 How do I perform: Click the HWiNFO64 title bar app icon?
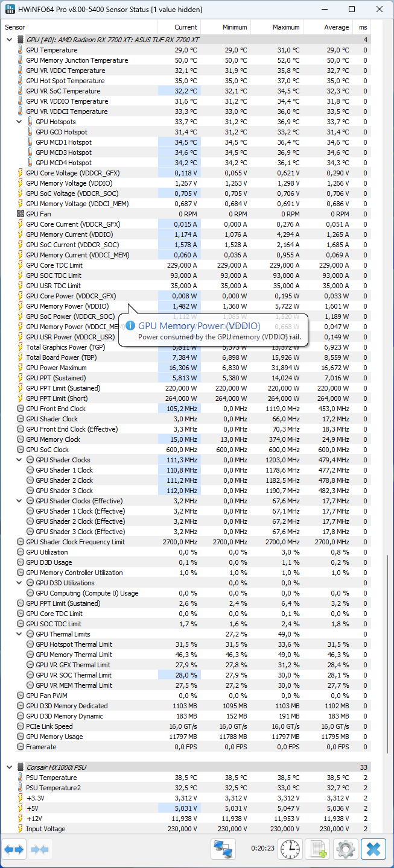[x=10, y=9]
